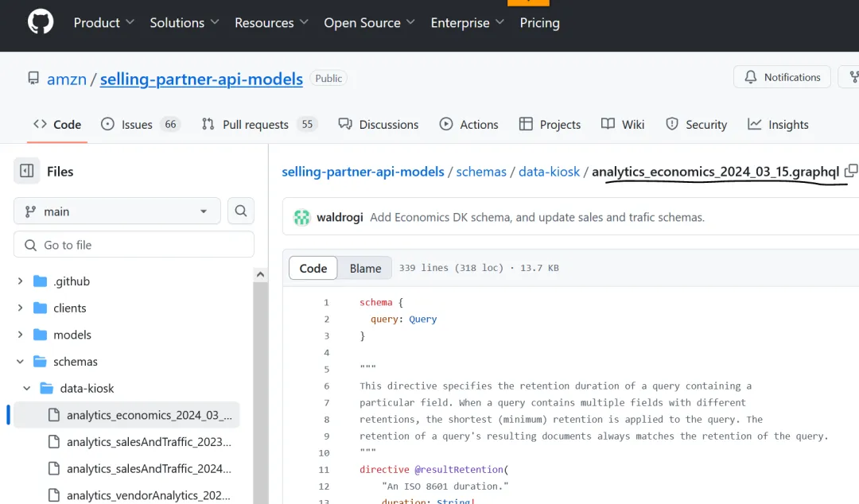Click the file tree vertical scrollbar
The width and height of the screenshot is (859, 504).
259,382
